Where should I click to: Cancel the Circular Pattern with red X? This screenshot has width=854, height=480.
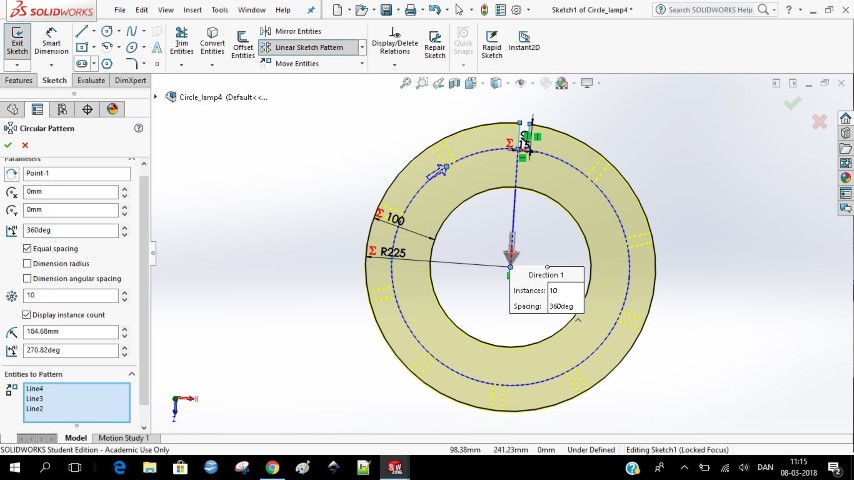25,145
